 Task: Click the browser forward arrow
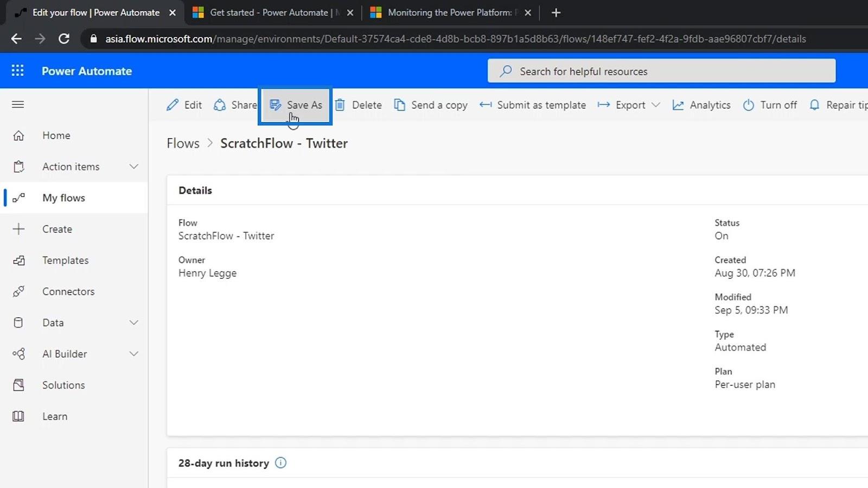[x=40, y=38]
